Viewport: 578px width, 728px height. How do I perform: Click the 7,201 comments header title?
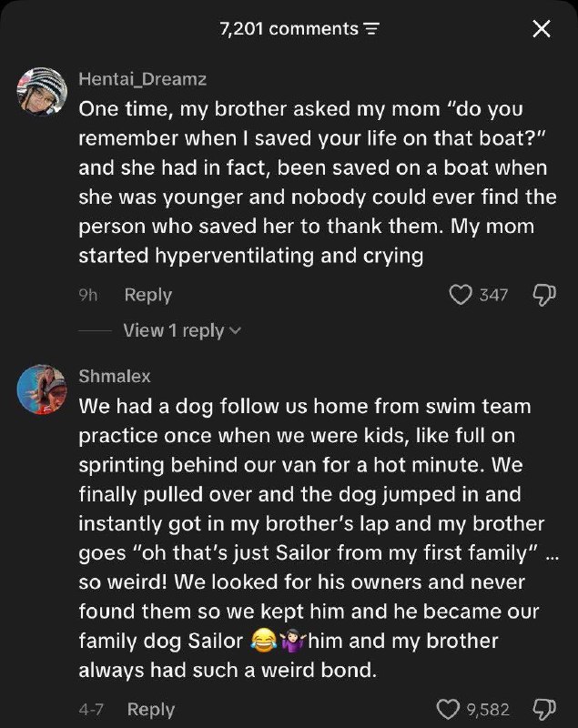(x=289, y=29)
